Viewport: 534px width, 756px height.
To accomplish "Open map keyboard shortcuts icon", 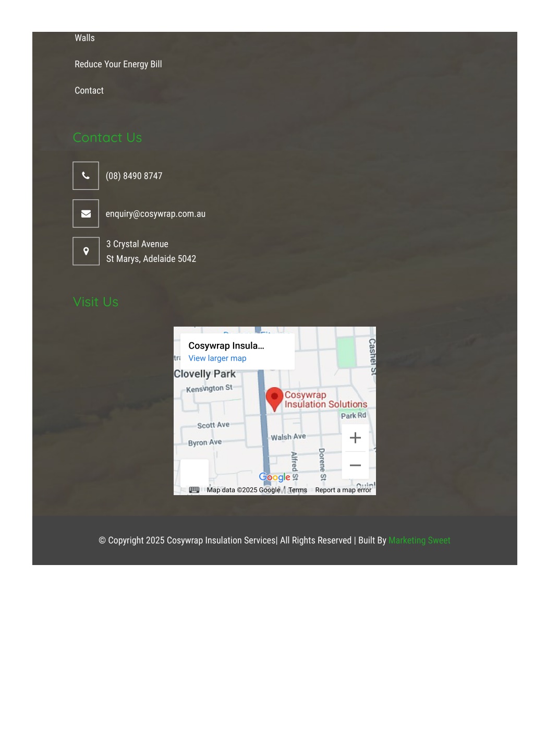I will click(x=194, y=490).
